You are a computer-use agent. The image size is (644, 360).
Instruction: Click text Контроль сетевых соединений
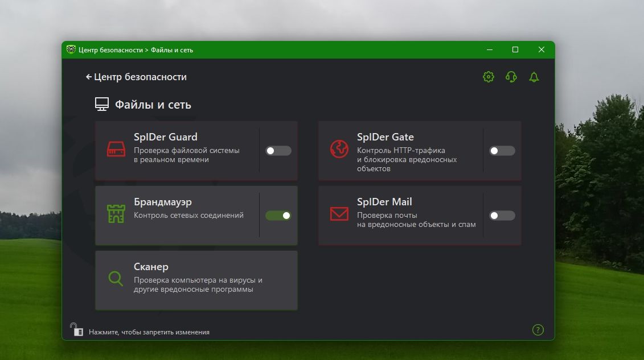(x=188, y=216)
